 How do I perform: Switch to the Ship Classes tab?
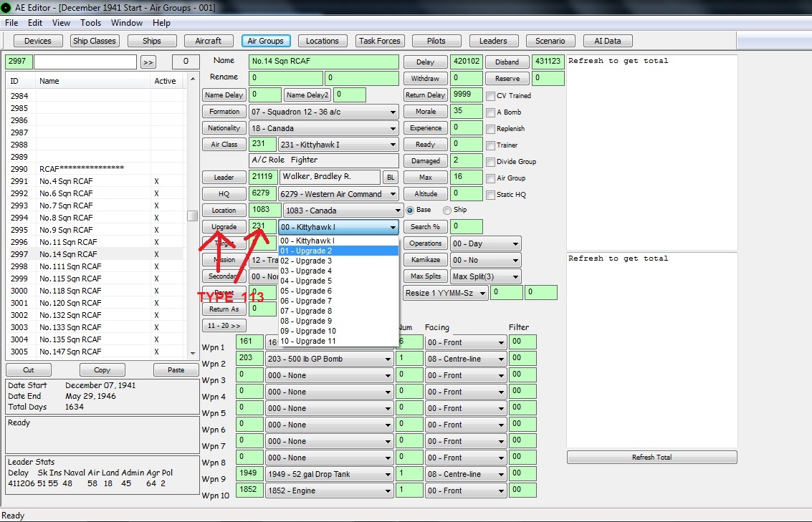(95, 41)
